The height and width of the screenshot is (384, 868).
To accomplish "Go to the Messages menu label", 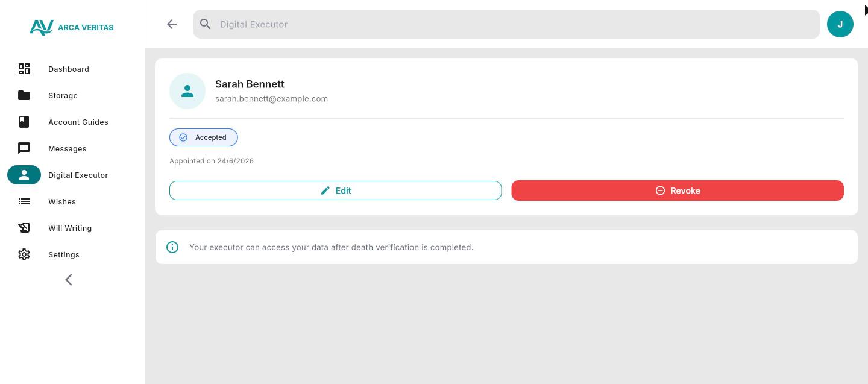I will click(68, 149).
